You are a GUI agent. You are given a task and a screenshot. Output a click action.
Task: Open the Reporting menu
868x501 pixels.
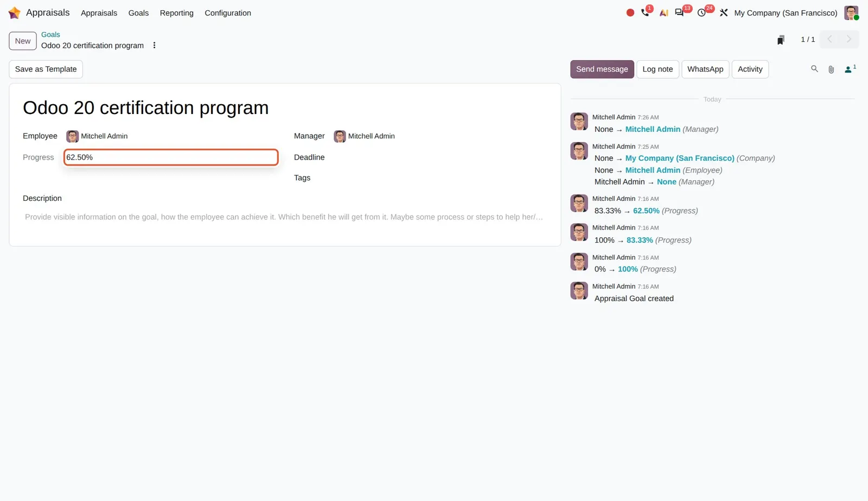(176, 13)
